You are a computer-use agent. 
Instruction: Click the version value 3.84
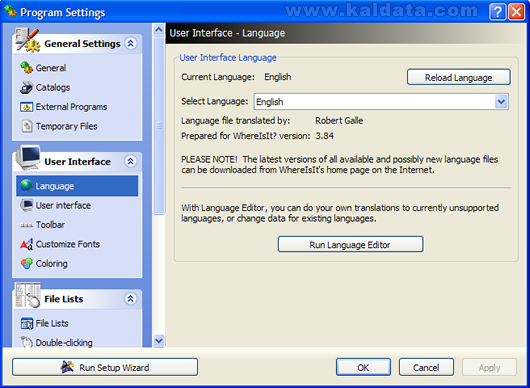(324, 136)
